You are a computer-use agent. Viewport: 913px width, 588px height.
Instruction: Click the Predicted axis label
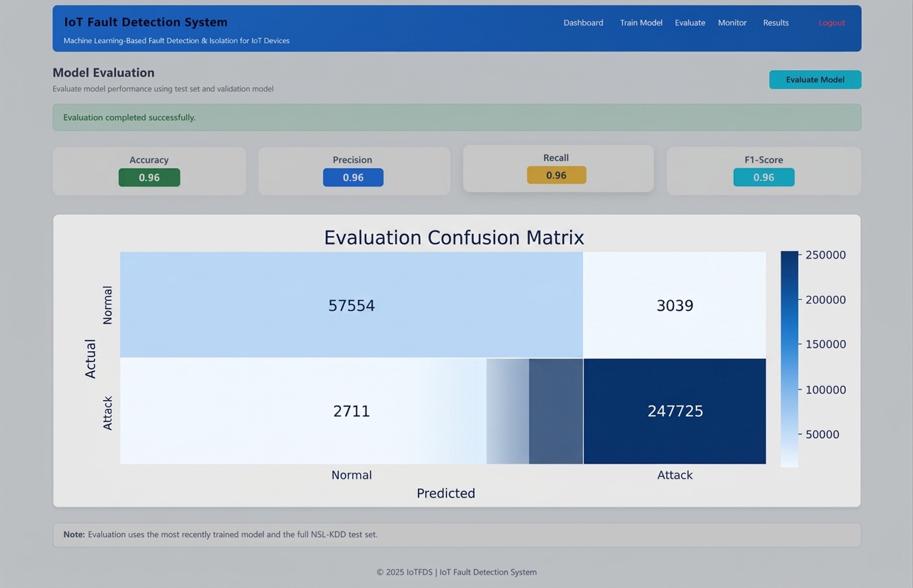click(446, 493)
